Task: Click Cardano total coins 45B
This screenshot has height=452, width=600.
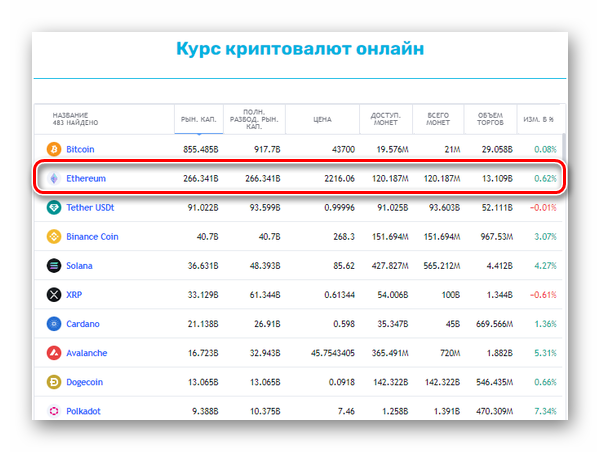Action: pos(453,324)
